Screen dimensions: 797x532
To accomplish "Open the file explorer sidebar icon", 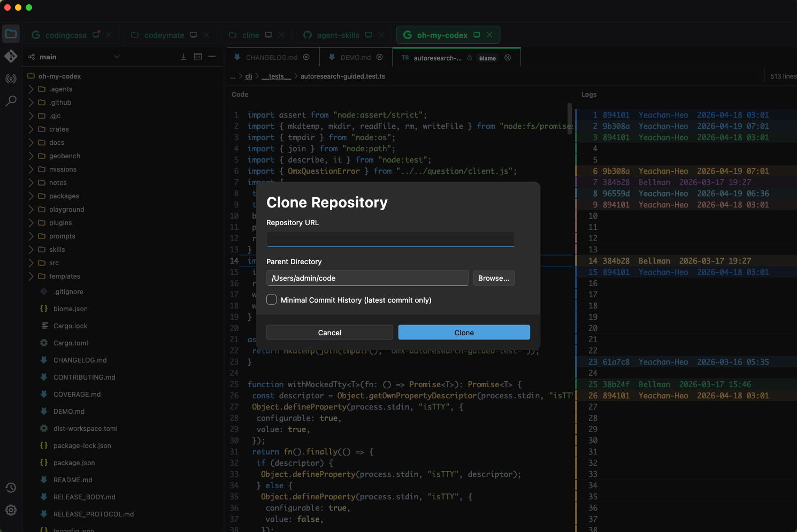I will [x=11, y=34].
